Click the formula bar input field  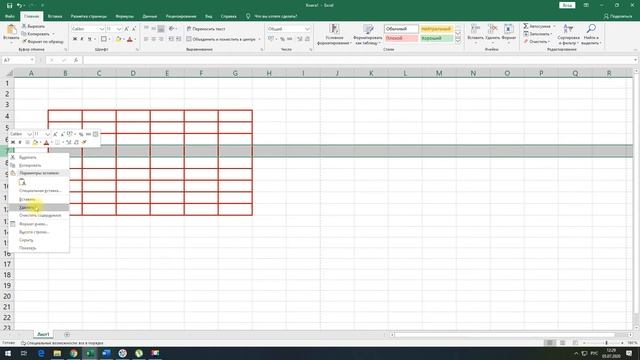coord(359,60)
